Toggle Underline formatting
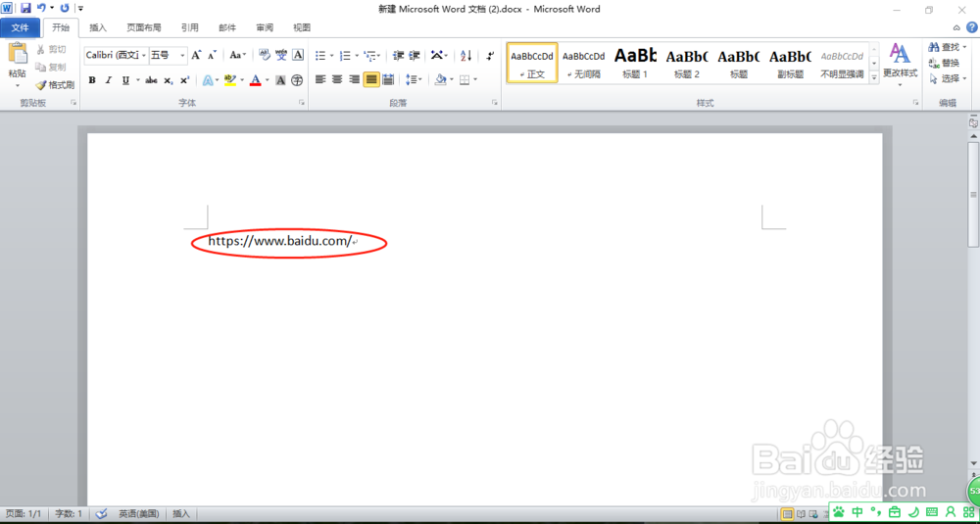The height and width of the screenshot is (524, 980). click(x=125, y=80)
